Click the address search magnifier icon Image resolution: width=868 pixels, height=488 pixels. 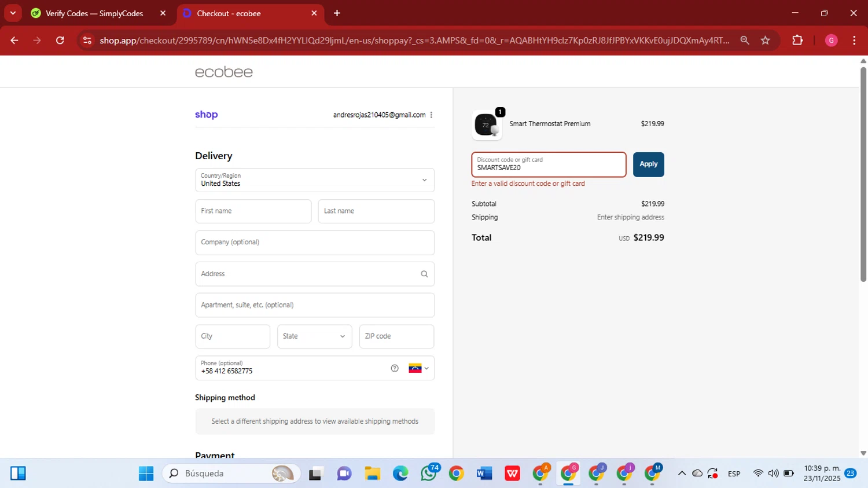pyautogui.click(x=424, y=274)
